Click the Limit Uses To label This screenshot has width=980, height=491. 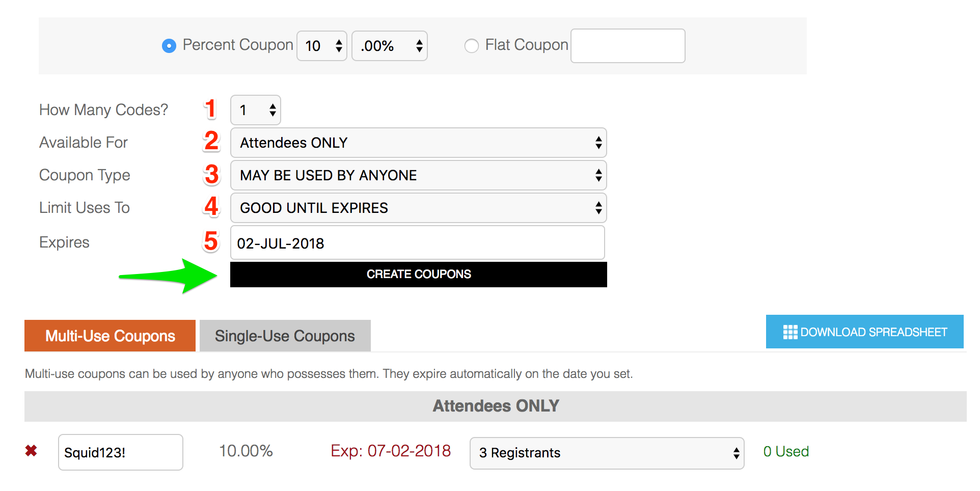85,208
